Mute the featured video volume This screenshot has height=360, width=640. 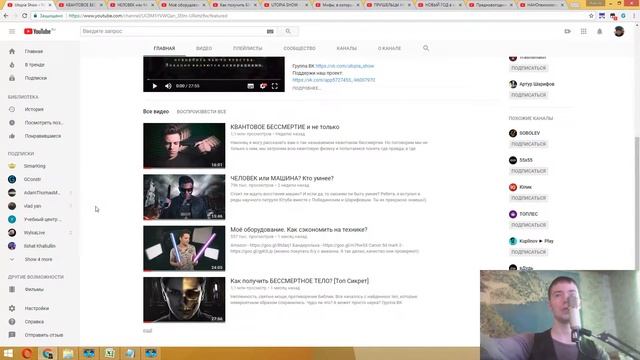168,86
